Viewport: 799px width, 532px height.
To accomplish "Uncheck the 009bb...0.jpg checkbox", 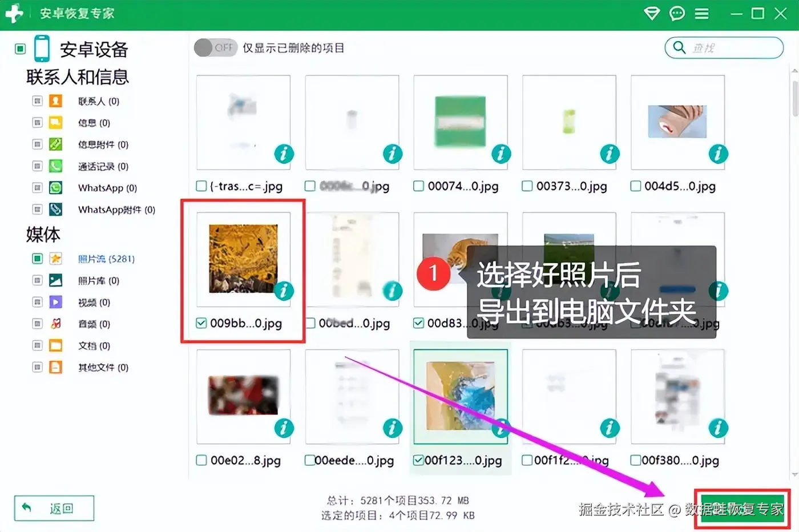I will [201, 323].
